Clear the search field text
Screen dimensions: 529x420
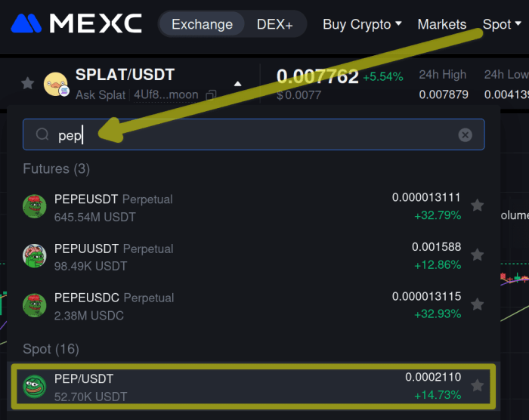click(466, 134)
